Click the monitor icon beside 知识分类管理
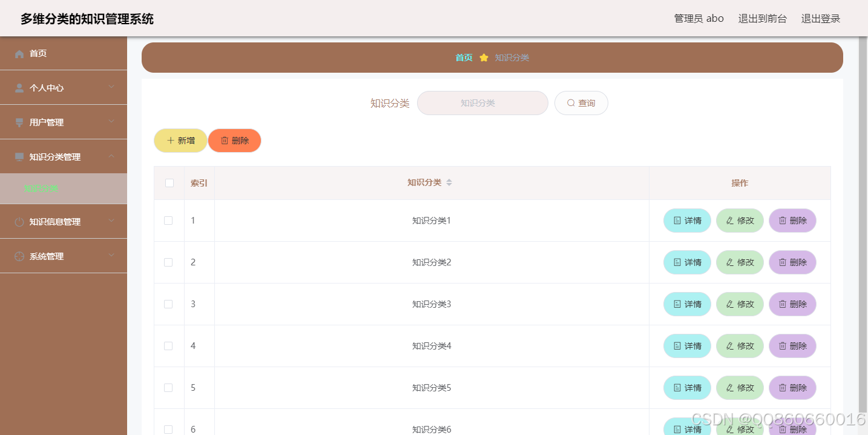The width and height of the screenshot is (868, 435). pyautogui.click(x=19, y=157)
